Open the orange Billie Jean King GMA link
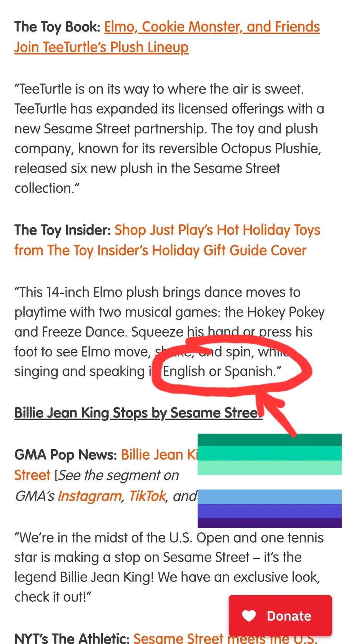This screenshot has width=346, height=644. point(159,455)
